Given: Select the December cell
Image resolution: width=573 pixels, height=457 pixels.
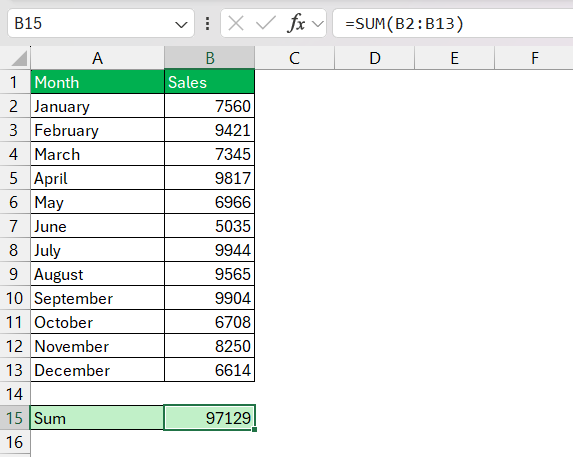Looking at the screenshot, I should coord(98,370).
